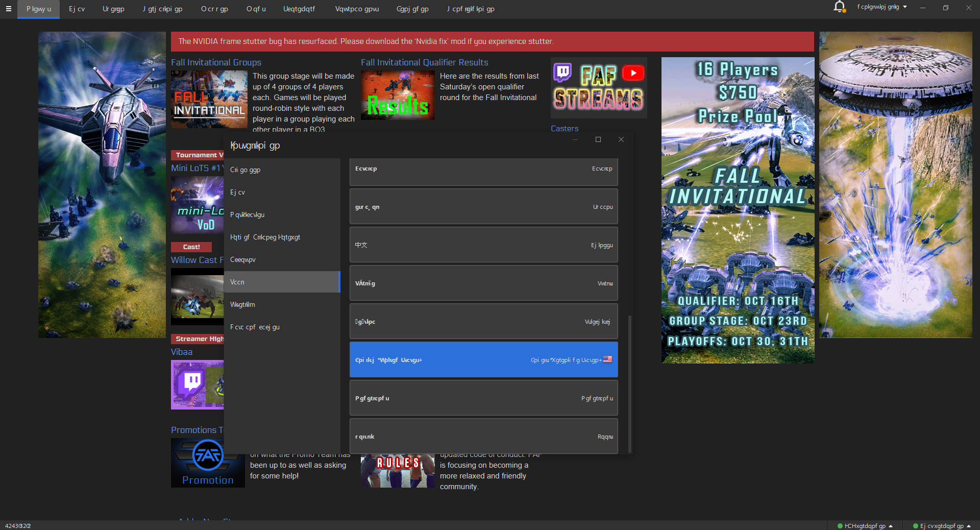Choose the 'gur c, qn' language row
The height and width of the screenshot is (530, 980).
[483, 206]
